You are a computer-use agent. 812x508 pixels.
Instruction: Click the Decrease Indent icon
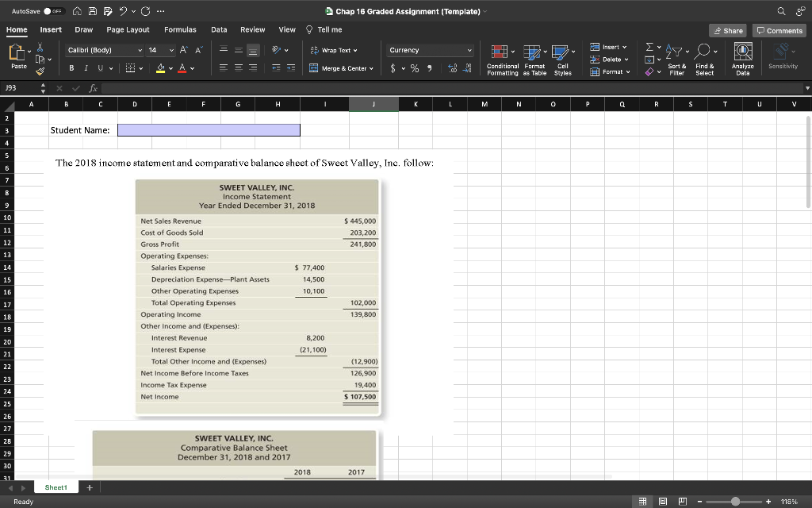click(x=277, y=68)
